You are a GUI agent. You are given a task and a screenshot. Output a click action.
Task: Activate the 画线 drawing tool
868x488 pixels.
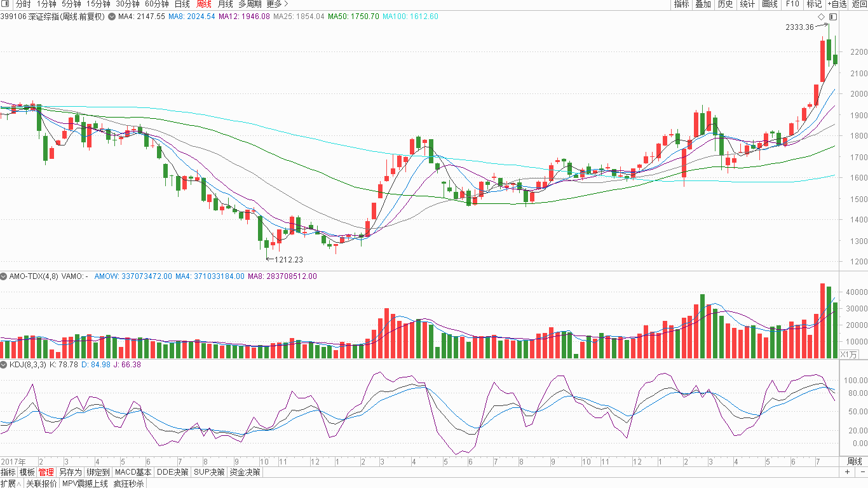pyautogui.click(x=770, y=4)
